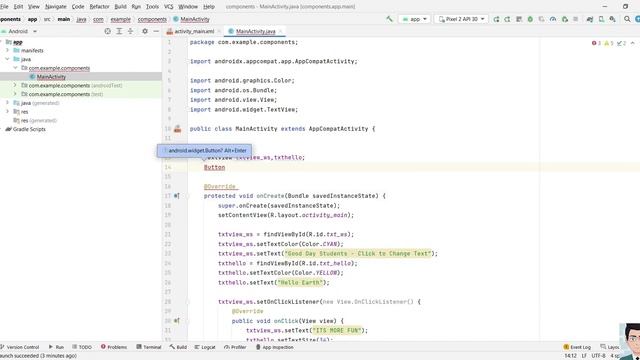This screenshot has height=360, width=640.
Task: Open the Pixel 2 API 30 device dropdown
Action: pyautogui.click(x=461, y=19)
